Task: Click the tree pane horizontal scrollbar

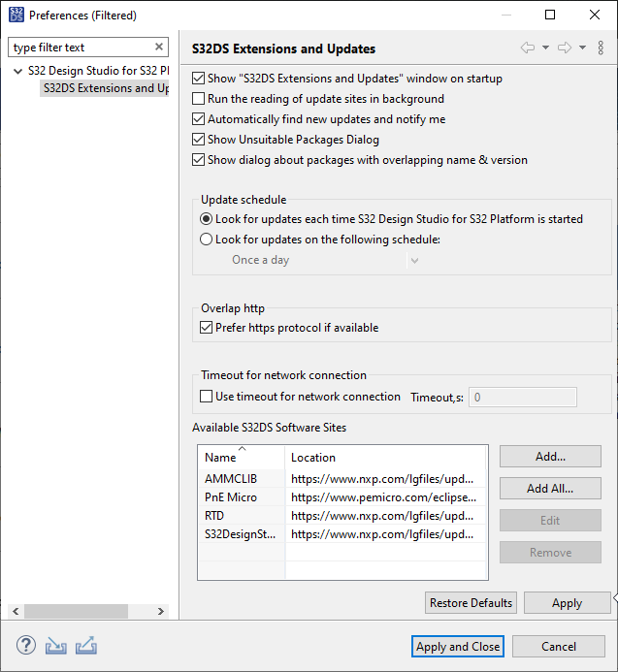Action: [76, 611]
